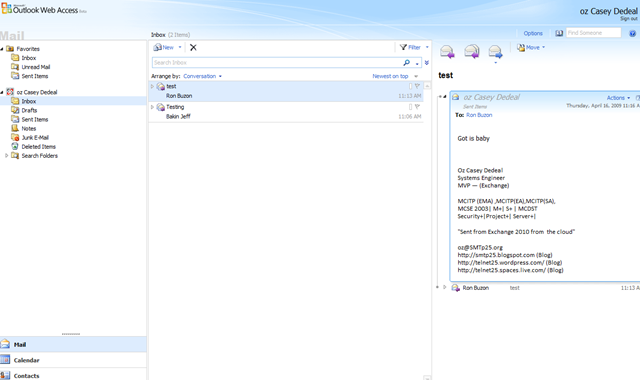The height and width of the screenshot is (380, 640).
Task: Click the Reply All icon
Action: (472, 51)
